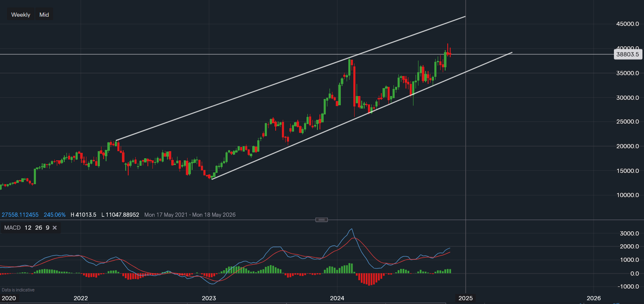Click the 2026 label on time axis
Image resolution: width=644 pixels, height=304 pixels.
593,298
